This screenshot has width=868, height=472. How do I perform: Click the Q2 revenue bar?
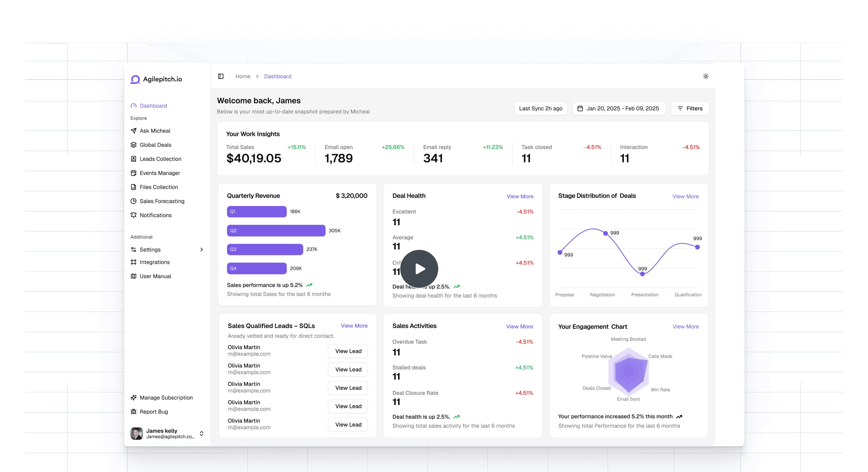click(x=276, y=231)
